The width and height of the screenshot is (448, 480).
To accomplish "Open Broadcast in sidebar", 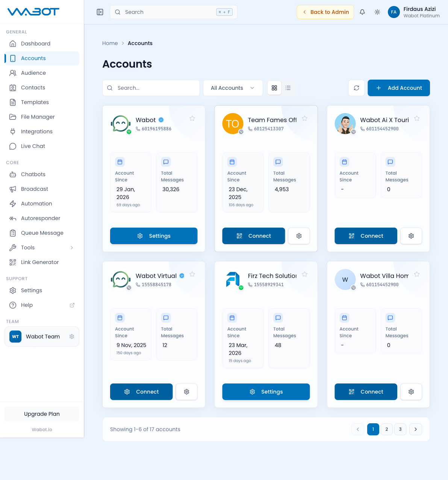I will point(42,189).
